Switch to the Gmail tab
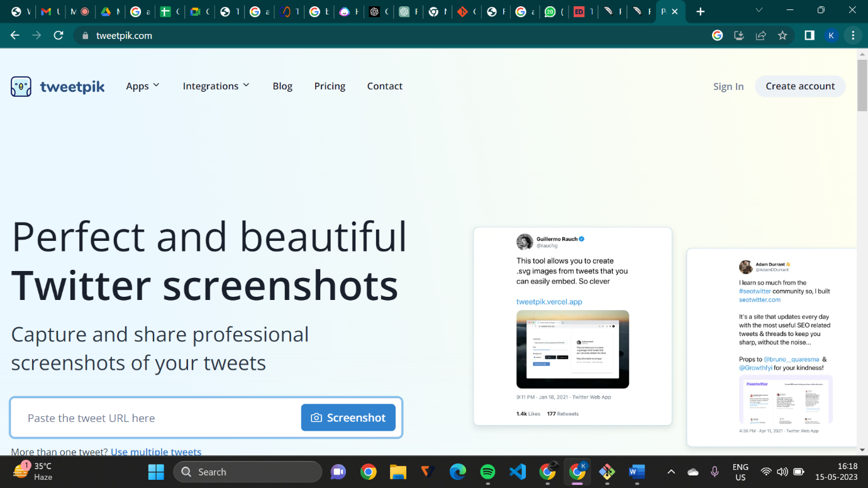868x488 pixels. 50,11
